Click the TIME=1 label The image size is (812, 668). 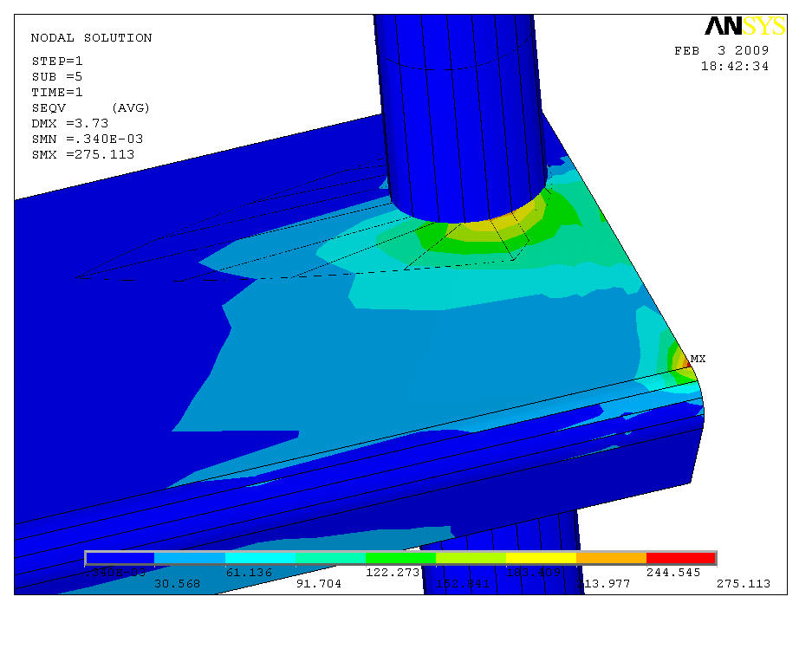[x=57, y=93]
